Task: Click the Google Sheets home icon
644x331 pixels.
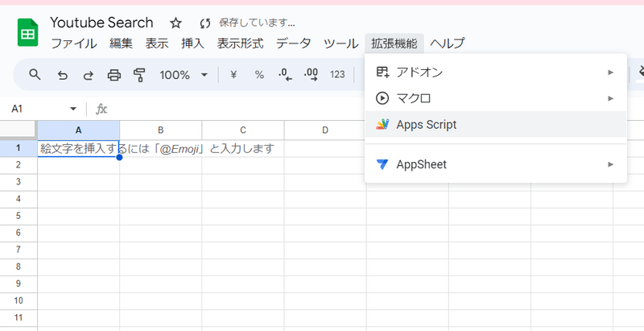Action: 28,33
